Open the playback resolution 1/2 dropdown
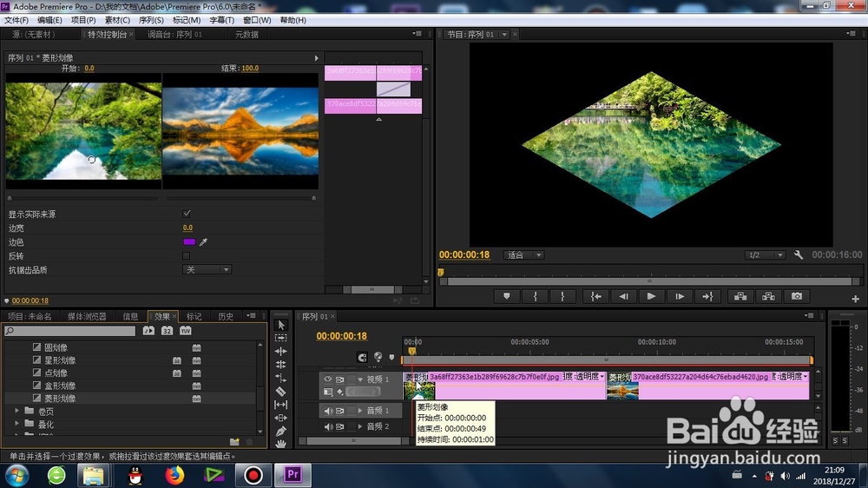868x488 pixels. tap(765, 254)
